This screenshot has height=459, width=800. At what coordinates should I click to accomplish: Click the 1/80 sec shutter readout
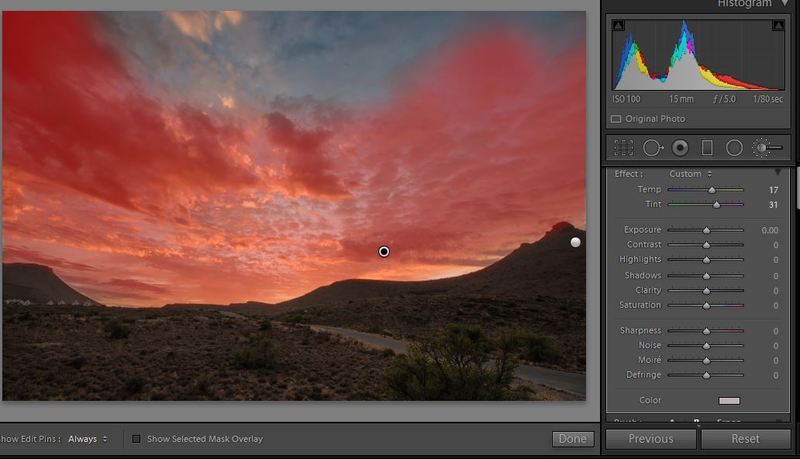(768, 99)
